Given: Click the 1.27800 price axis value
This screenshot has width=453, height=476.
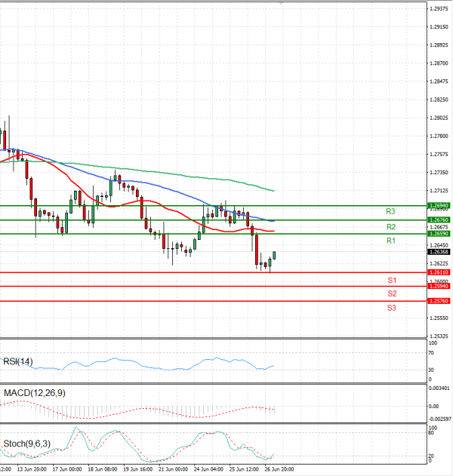Looking at the screenshot, I should 439,136.
